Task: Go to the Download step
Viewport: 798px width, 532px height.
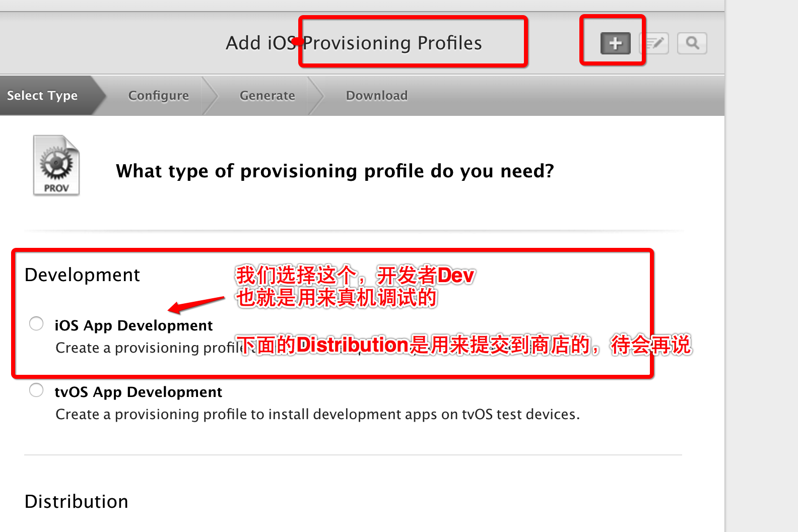Action: [x=377, y=95]
